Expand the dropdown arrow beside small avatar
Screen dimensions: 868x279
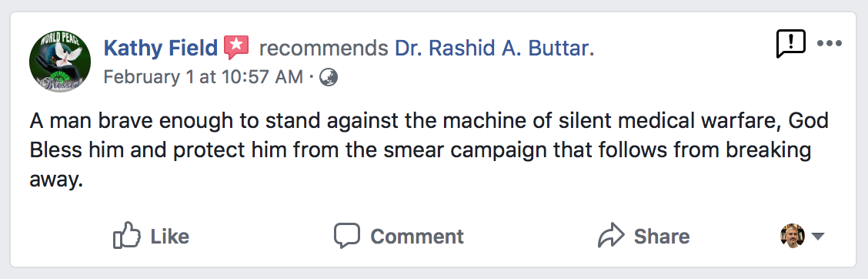click(818, 237)
